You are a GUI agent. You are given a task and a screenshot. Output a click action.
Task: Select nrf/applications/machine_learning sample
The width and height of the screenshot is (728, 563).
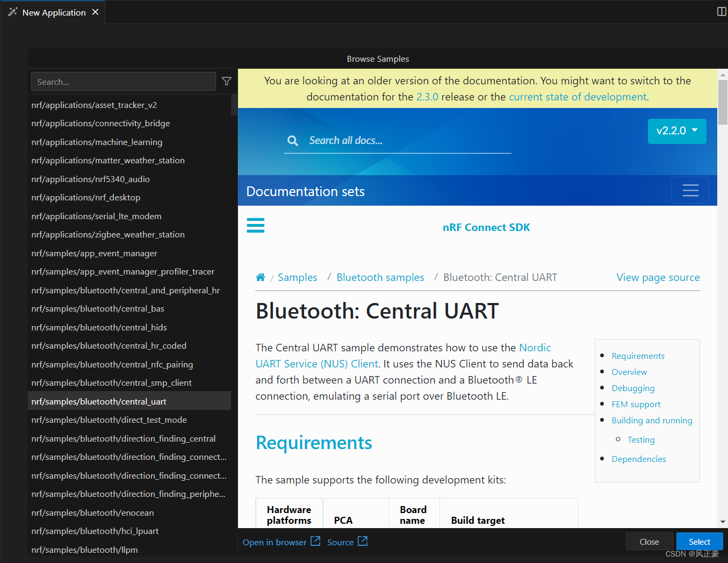[129, 142]
